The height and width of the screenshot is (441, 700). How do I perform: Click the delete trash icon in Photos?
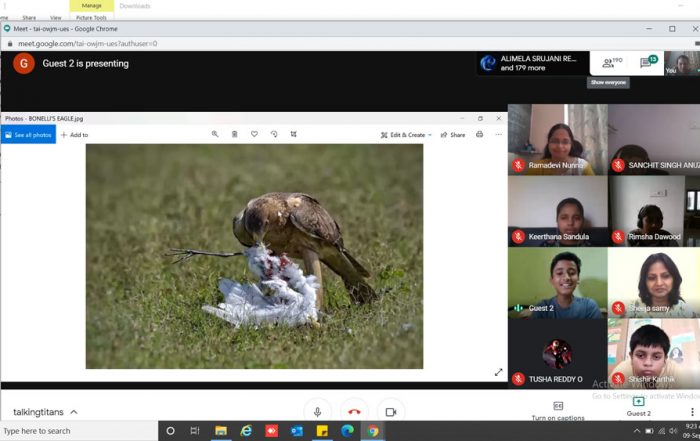click(x=234, y=134)
